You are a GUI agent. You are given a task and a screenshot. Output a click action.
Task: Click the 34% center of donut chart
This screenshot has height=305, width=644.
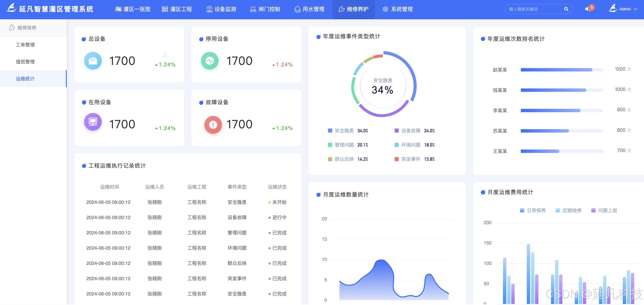[x=382, y=90]
